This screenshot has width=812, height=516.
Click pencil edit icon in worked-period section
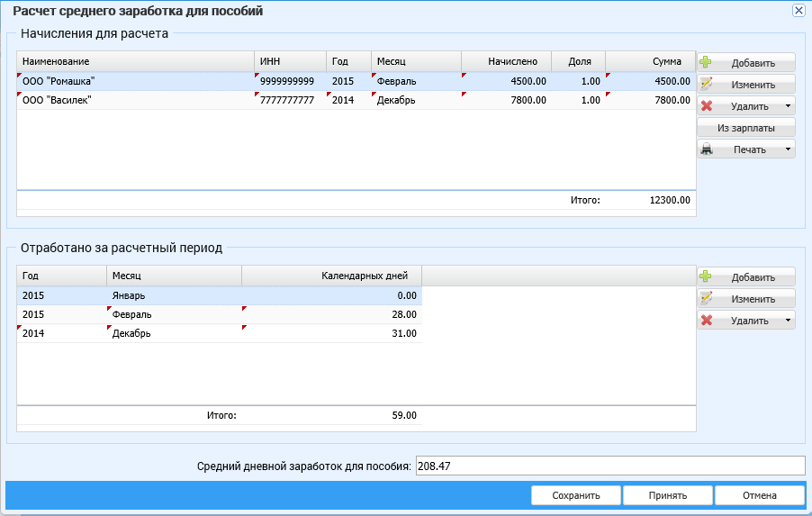[x=706, y=298]
